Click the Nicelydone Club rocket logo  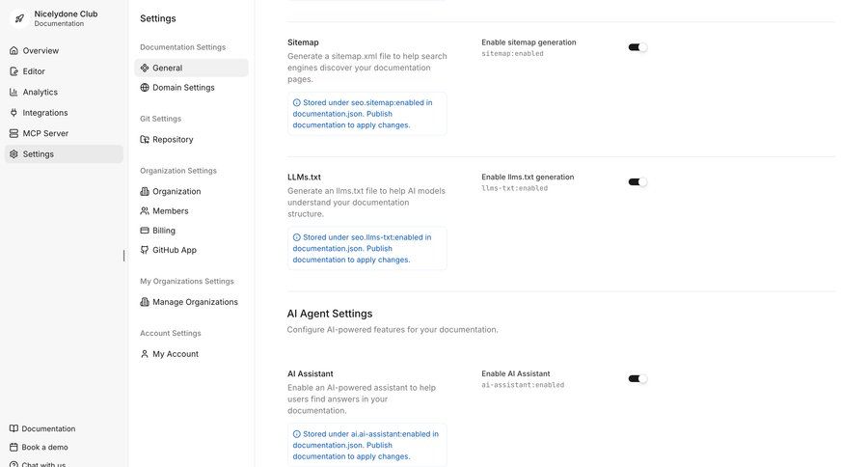tap(19, 18)
